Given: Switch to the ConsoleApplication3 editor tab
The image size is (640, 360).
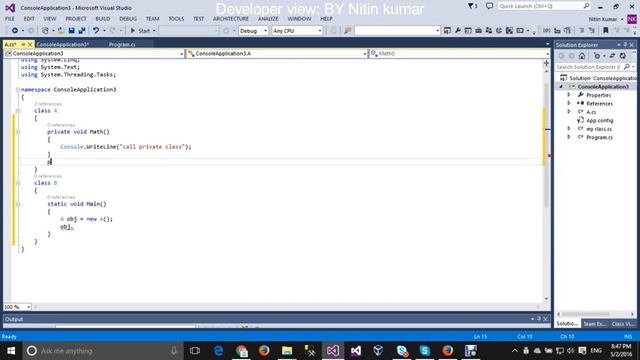Looking at the screenshot, I should pos(62,44).
